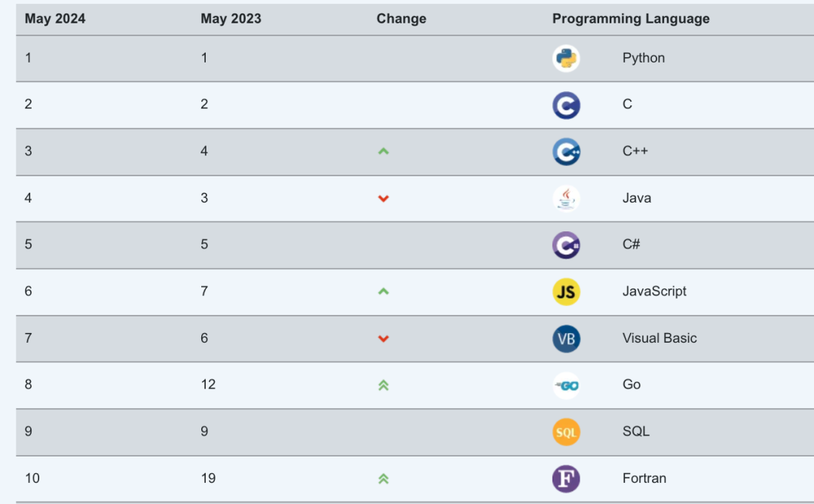Screen dimensions: 814x504
Task: Select the May 2024 column header
Action: (55, 19)
